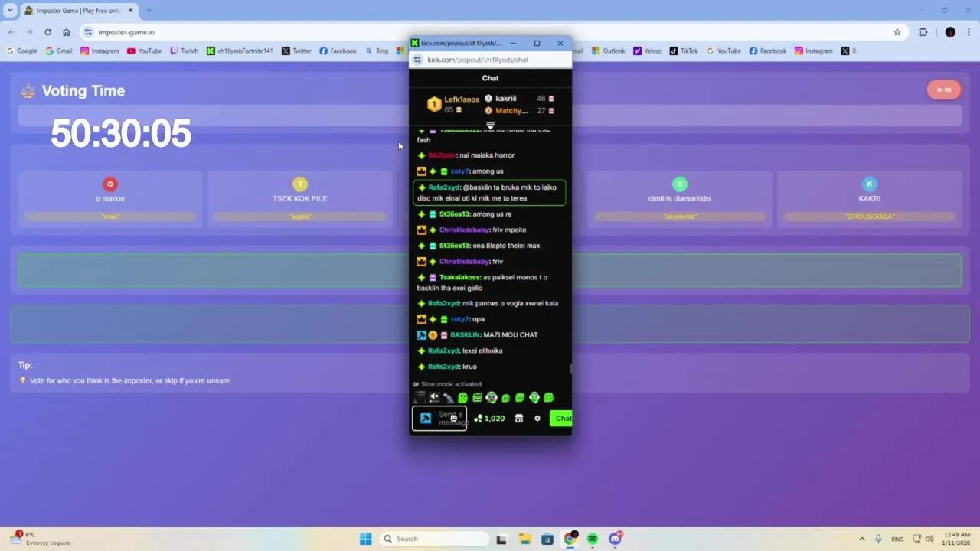The width and height of the screenshot is (980, 551).
Task: Open Chrome tab search dropdown
Action: click(10, 11)
